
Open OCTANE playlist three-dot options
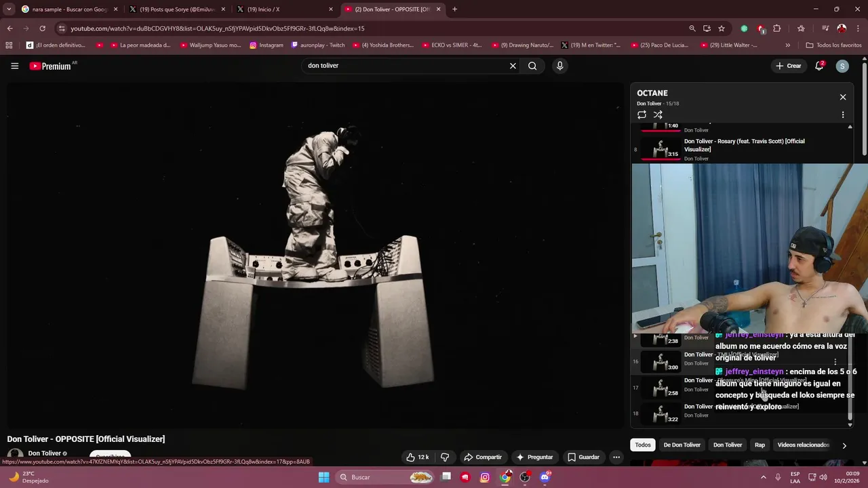(x=843, y=115)
